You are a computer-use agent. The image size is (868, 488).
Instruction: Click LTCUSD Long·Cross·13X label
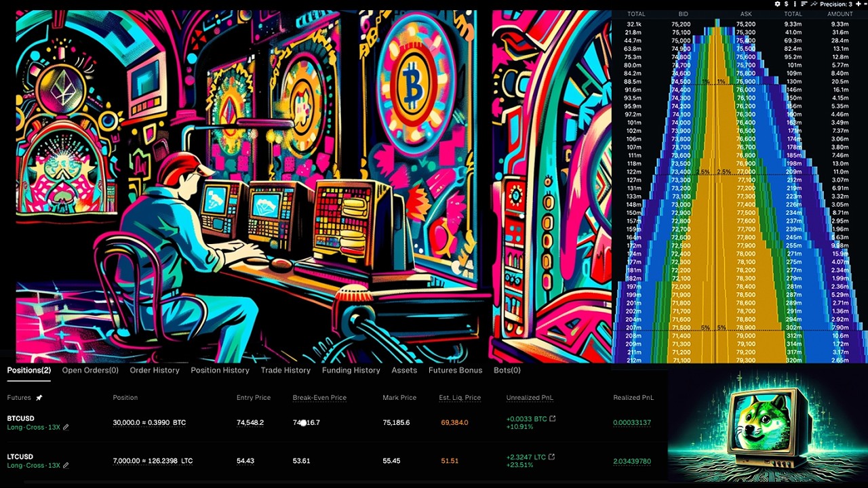(x=34, y=466)
